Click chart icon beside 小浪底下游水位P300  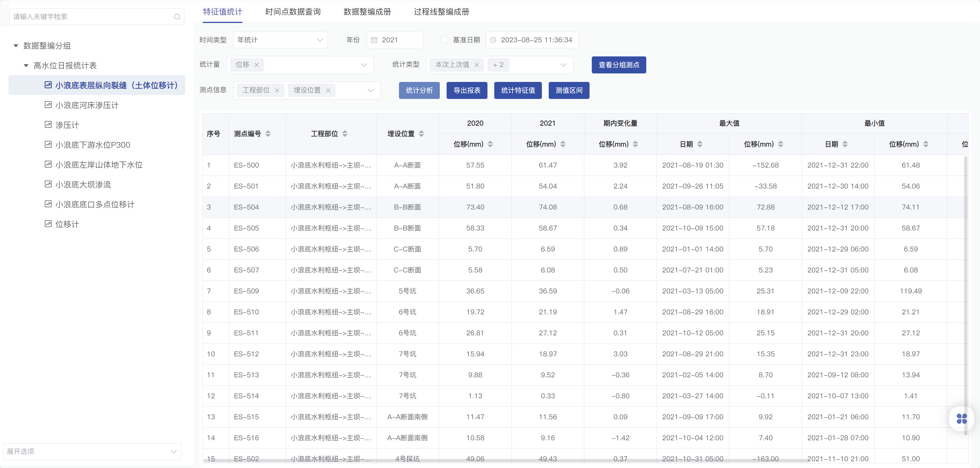pyautogui.click(x=48, y=145)
